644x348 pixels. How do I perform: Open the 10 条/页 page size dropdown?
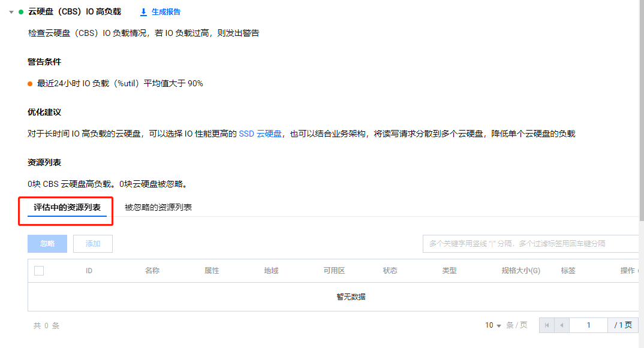point(493,325)
